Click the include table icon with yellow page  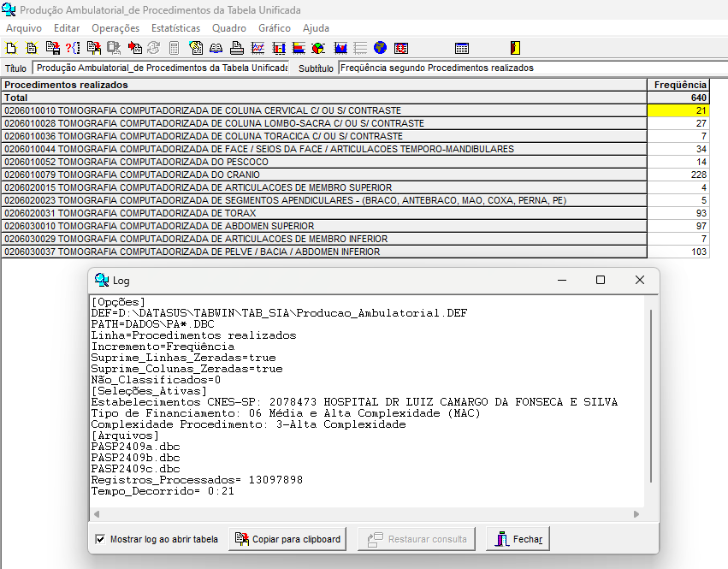point(94,48)
